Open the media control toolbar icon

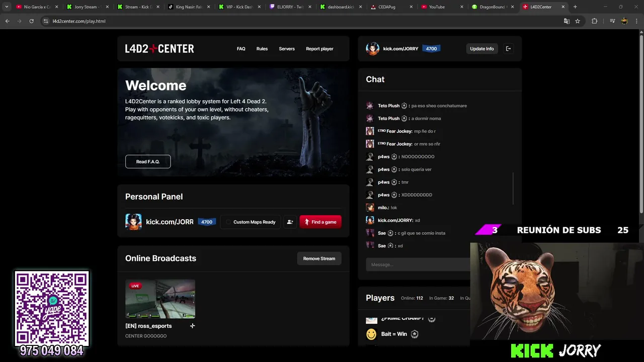pyautogui.click(x=612, y=21)
